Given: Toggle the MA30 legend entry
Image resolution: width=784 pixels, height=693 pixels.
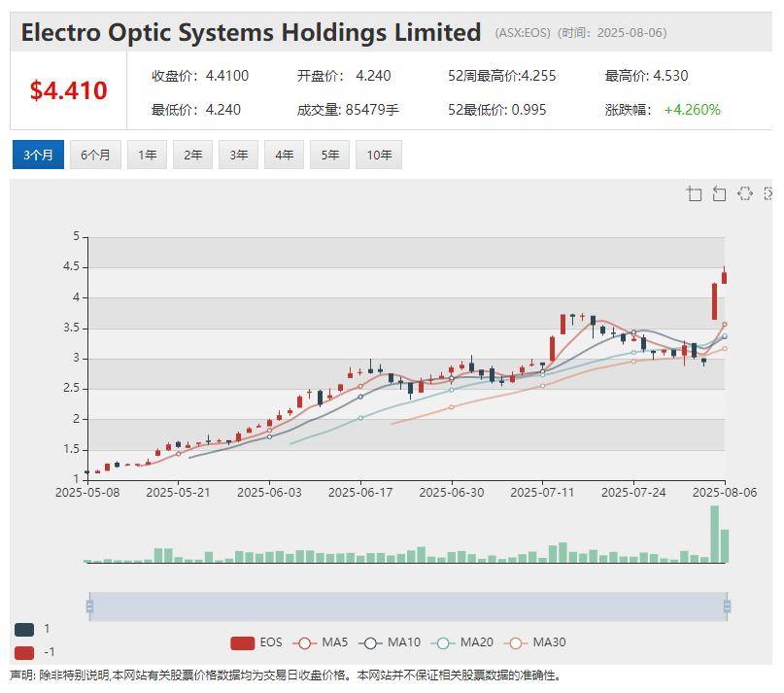Looking at the screenshot, I should coord(535,642).
